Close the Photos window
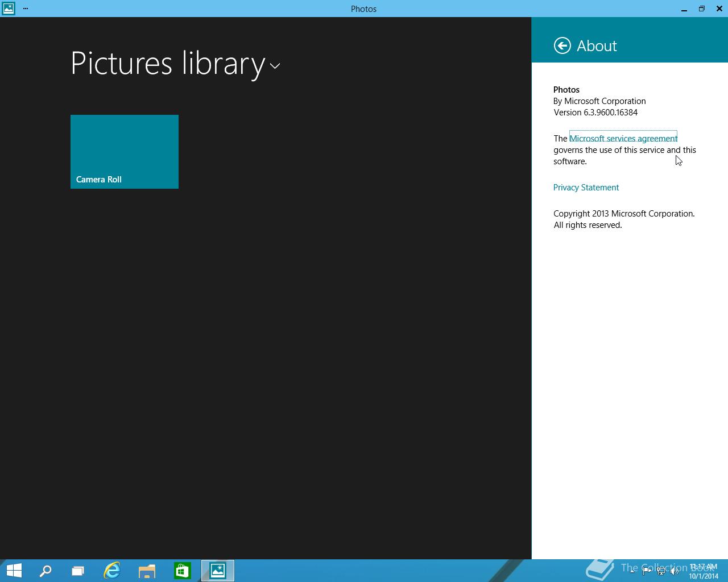Viewport: 728px width, 582px height. tap(719, 9)
